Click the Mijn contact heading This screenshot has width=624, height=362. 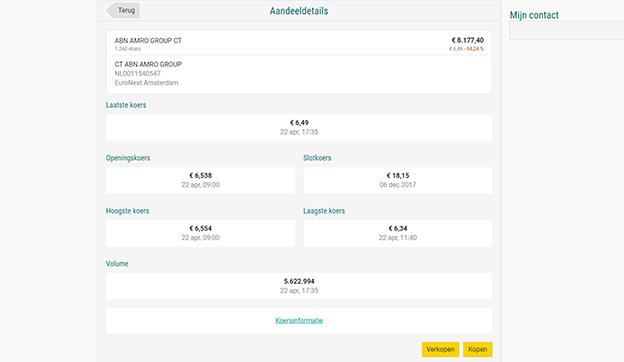click(534, 15)
